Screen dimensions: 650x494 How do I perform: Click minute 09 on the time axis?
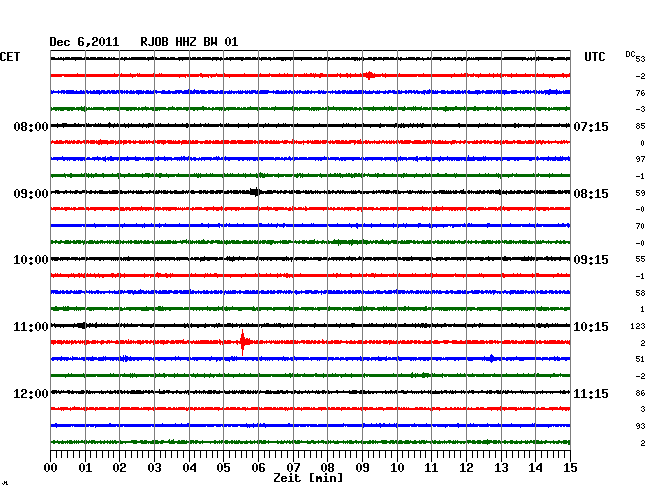coord(362,468)
